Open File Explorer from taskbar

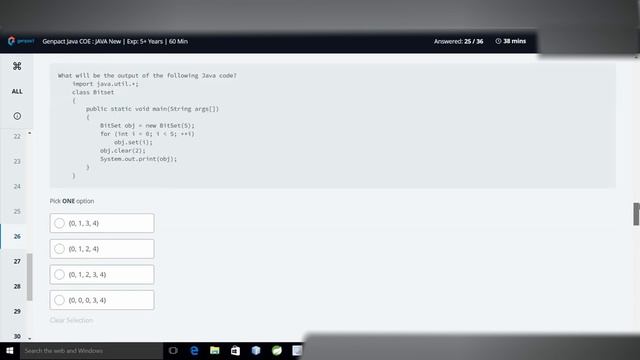(x=215, y=351)
